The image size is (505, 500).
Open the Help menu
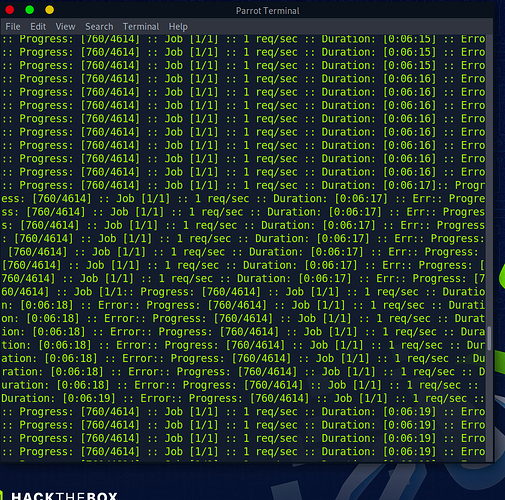pyautogui.click(x=178, y=27)
